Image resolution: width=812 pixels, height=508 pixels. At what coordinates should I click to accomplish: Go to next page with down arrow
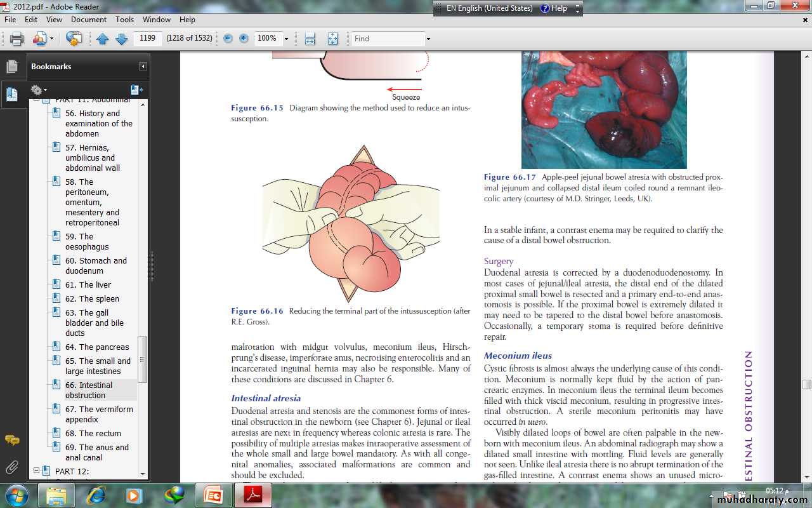coord(121,39)
